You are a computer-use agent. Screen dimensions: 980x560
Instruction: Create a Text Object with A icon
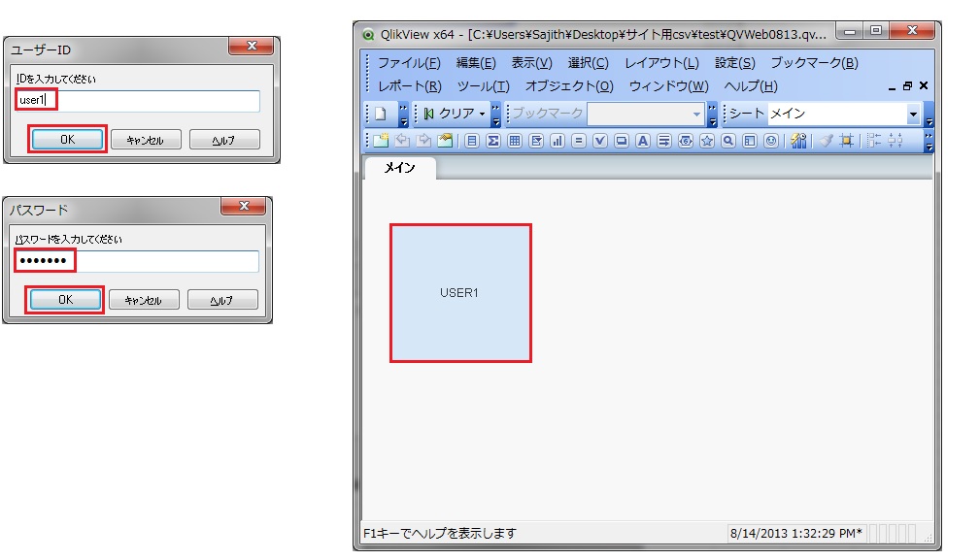point(643,141)
